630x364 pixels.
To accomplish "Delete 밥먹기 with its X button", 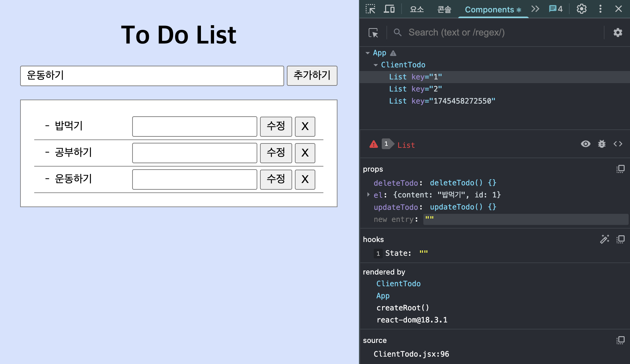I will [x=305, y=126].
